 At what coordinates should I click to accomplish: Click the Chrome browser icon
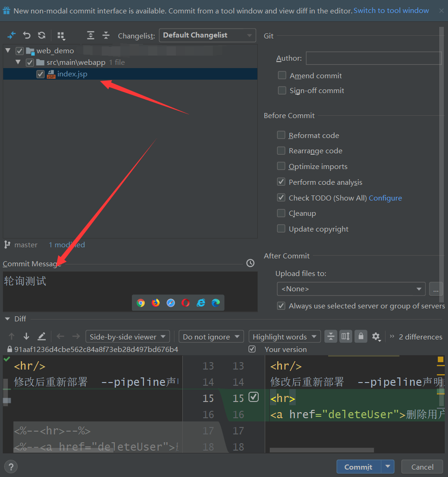click(x=141, y=303)
